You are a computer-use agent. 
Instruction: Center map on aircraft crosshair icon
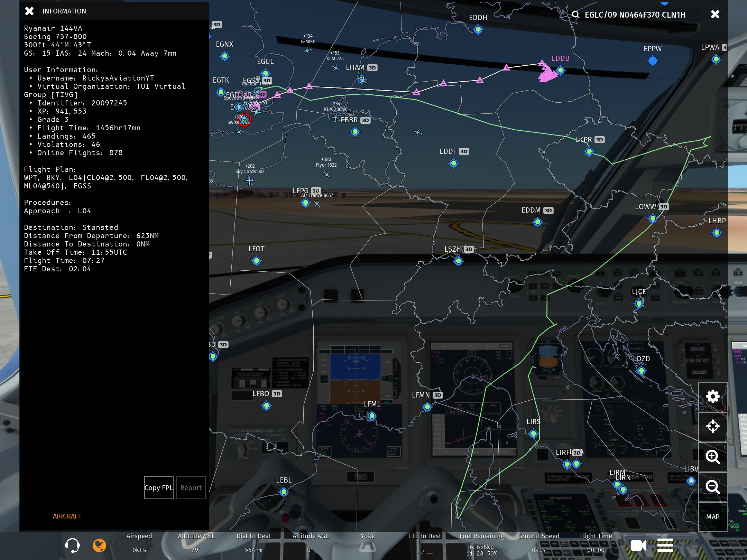coord(712,426)
